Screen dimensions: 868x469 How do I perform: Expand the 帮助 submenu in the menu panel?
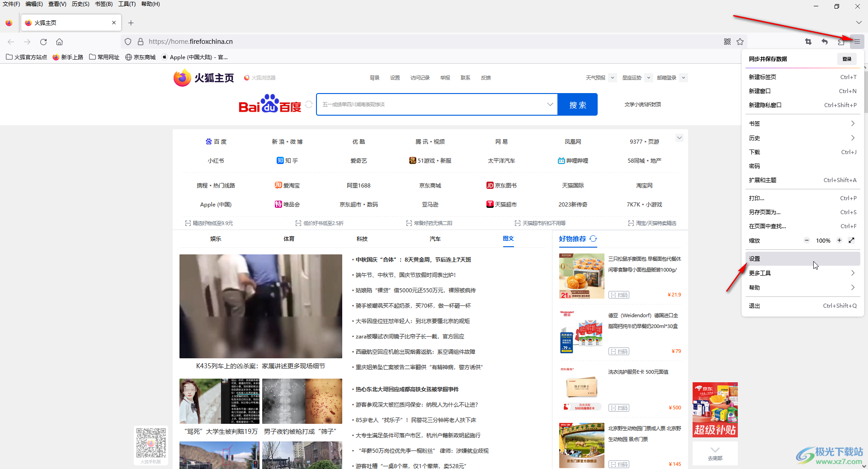click(802, 287)
